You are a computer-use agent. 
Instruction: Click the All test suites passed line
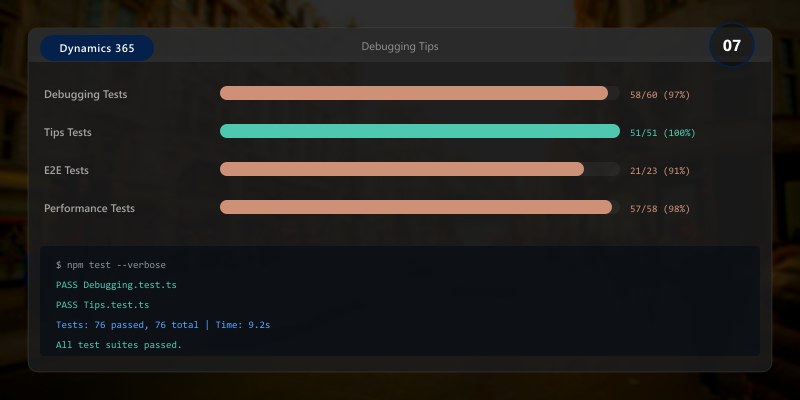[x=119, y=345]
